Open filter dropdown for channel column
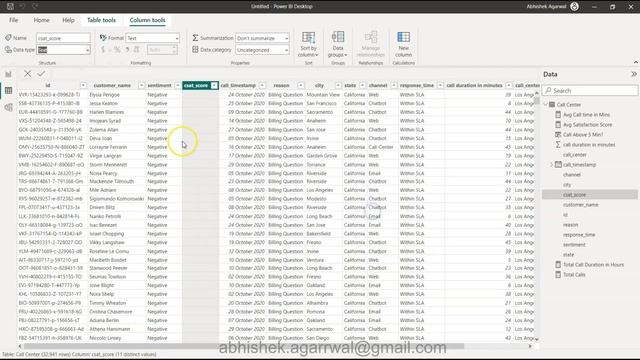This screenshot has width=640, height=360. point(393,85)
